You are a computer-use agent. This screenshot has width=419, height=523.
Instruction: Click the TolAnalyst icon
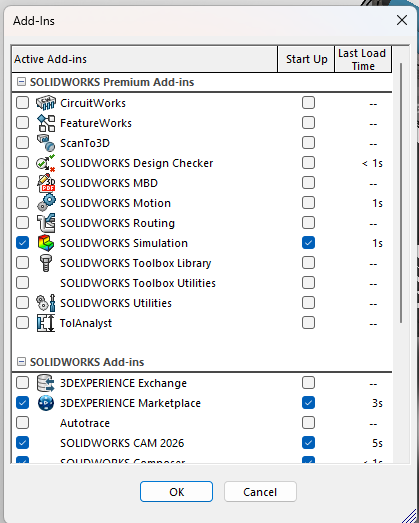click(x=46, y=323)
